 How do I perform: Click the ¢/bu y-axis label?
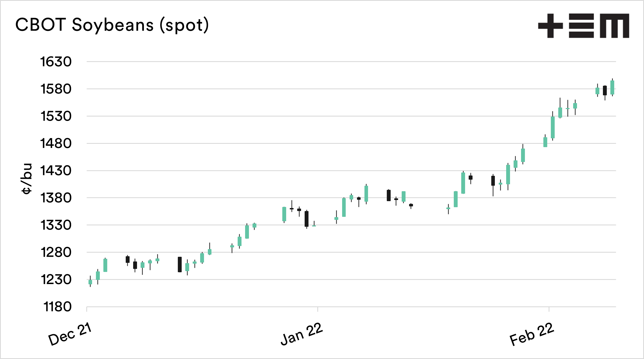click(27, 179)
